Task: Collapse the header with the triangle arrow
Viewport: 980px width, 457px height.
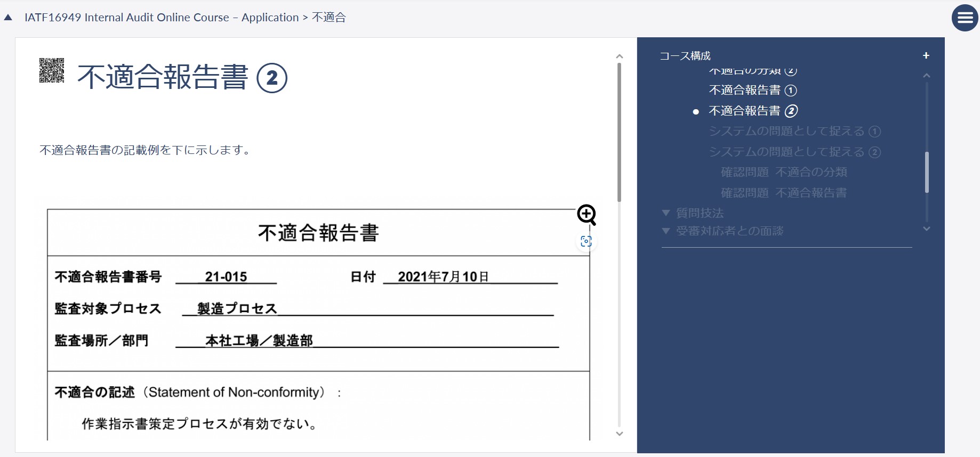Action: click(x=8, y=18)
